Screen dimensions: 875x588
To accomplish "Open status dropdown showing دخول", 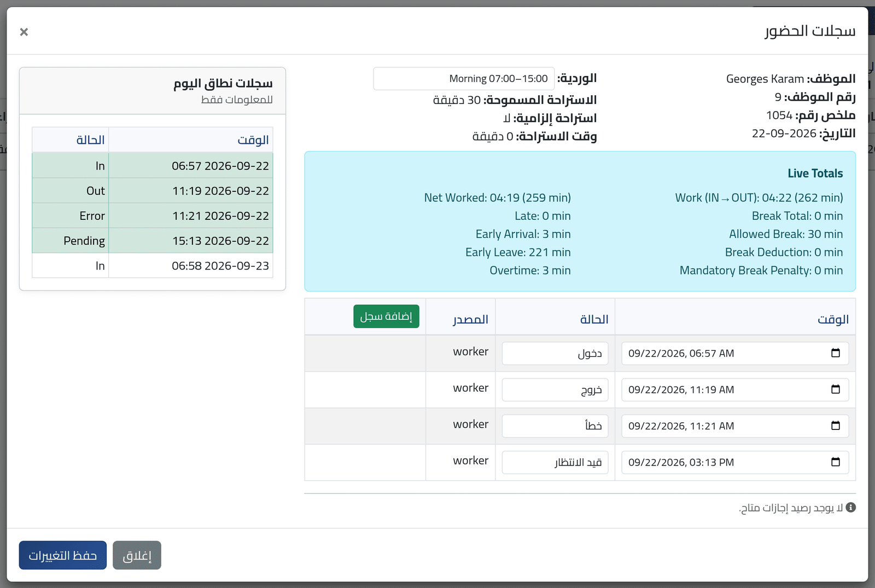I will pos(555,353).
